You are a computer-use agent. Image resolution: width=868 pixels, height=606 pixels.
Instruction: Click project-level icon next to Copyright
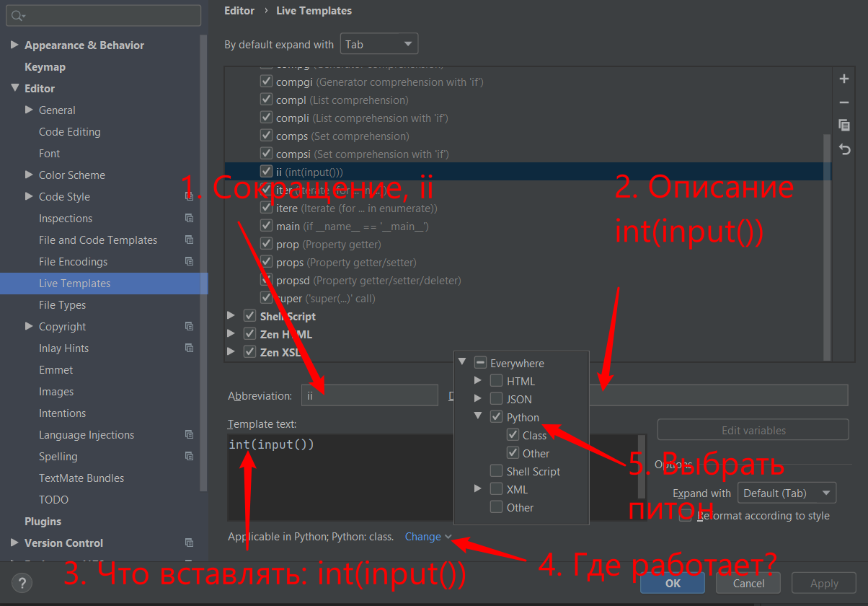(x=189, y=326)
